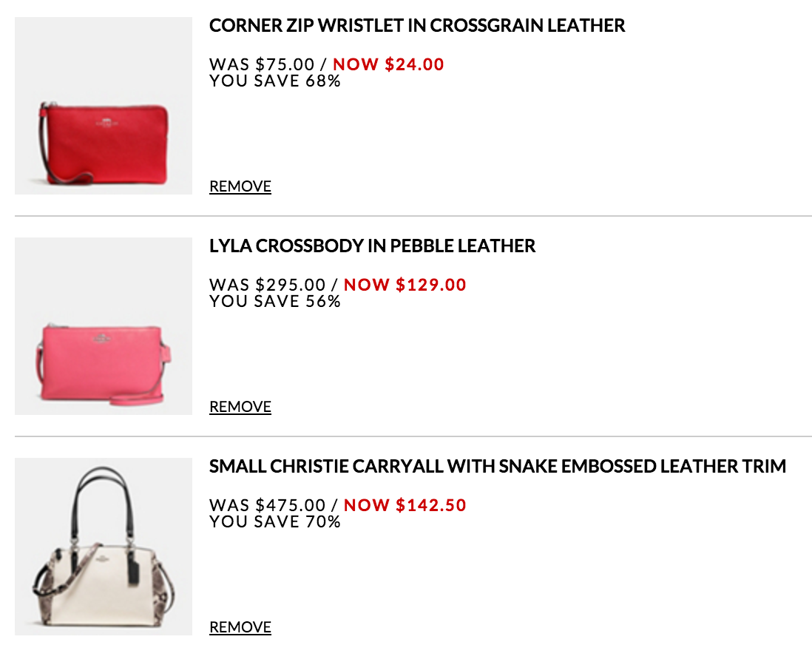Open the Small Christie Carryall bag image
Image resolution: width=812 pixels, height=645 pixels.
104,547
